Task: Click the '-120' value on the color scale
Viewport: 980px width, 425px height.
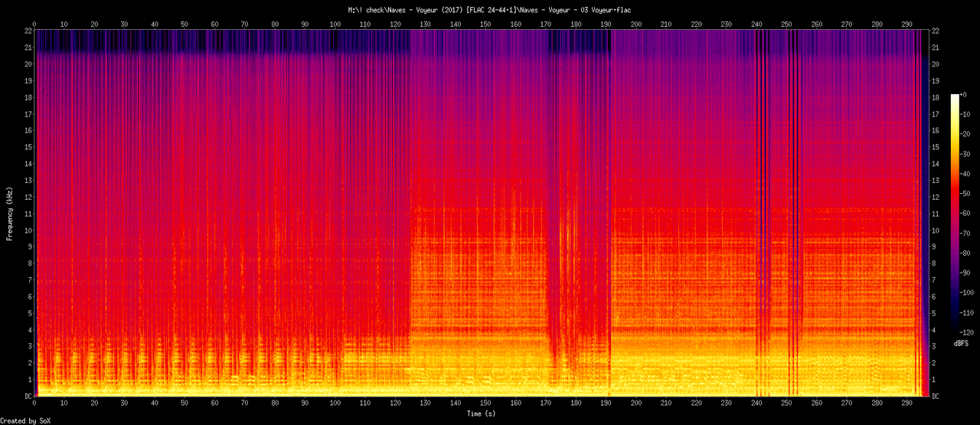Action: point(969,332)
